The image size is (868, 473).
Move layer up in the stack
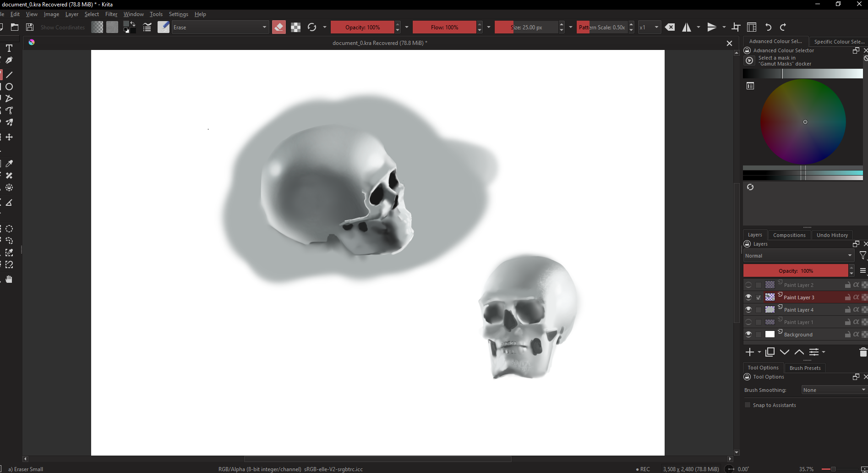pos(799,352)
